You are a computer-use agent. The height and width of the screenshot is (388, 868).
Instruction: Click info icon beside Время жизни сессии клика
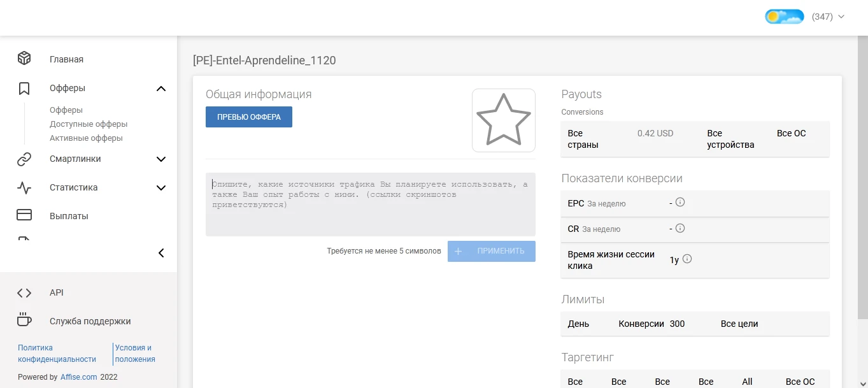687,259
